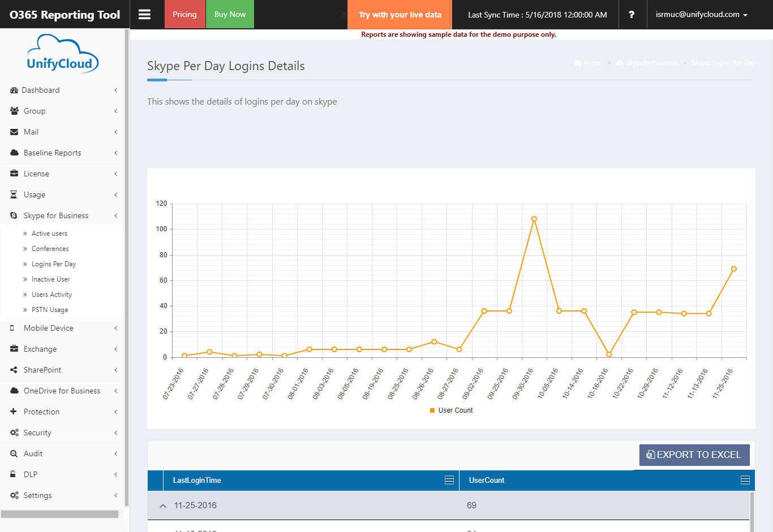Click the table vertical scrollbar
This screenshot has height=532, width=773.
click(x=752, y=512)
